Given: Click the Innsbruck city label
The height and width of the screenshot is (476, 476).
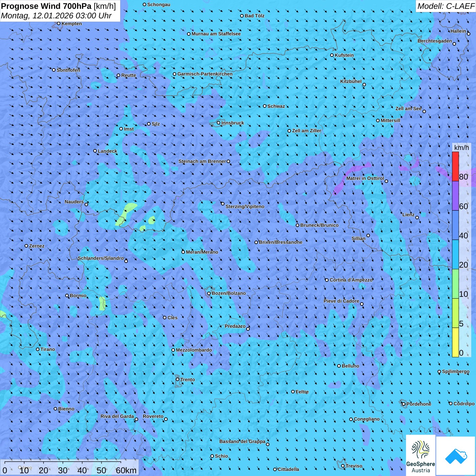Looking at the screenshot, I should [233, 123].
